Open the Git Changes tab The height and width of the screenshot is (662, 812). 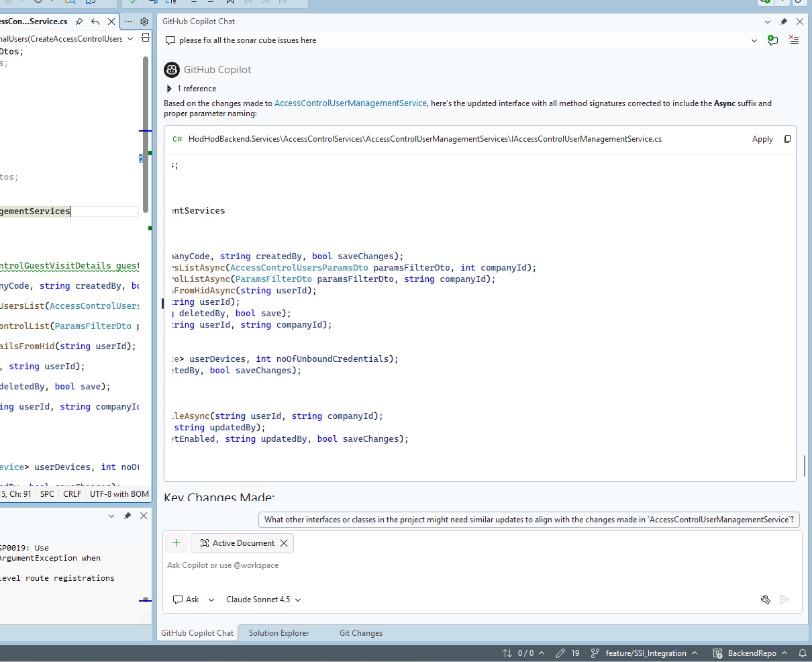pos(360,632)
